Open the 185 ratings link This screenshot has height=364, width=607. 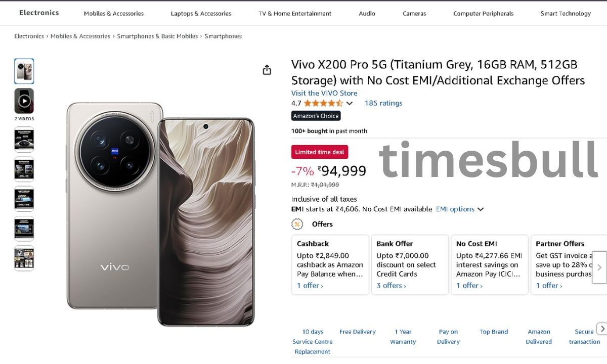coord(383,103)
